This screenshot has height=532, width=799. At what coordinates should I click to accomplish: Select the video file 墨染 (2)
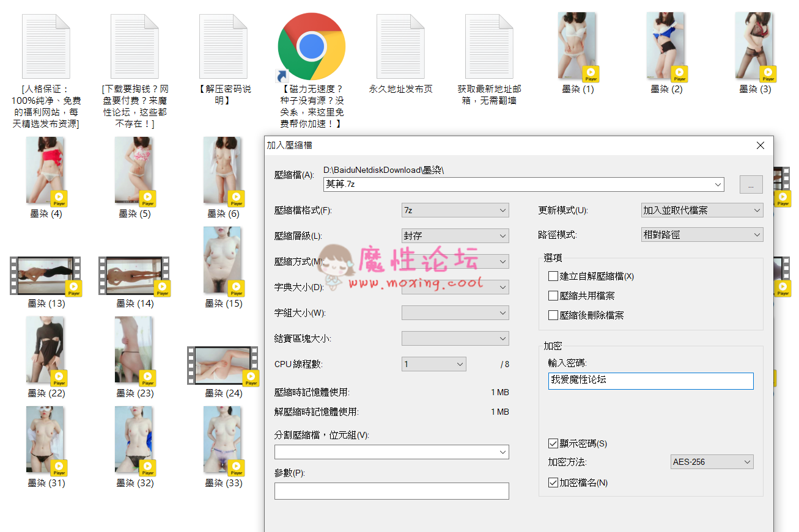pyautogui.click(x=666, y=47)
